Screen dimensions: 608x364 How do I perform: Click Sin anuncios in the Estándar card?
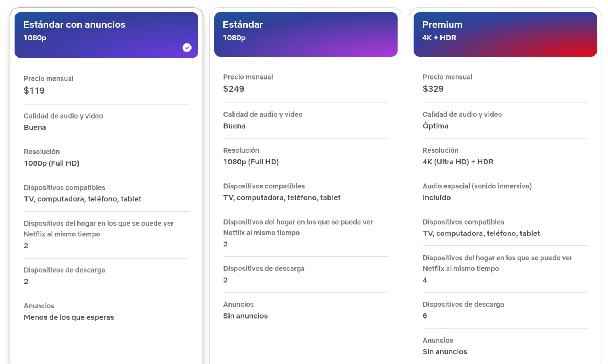pyautogui.click(x=245, y=316)
